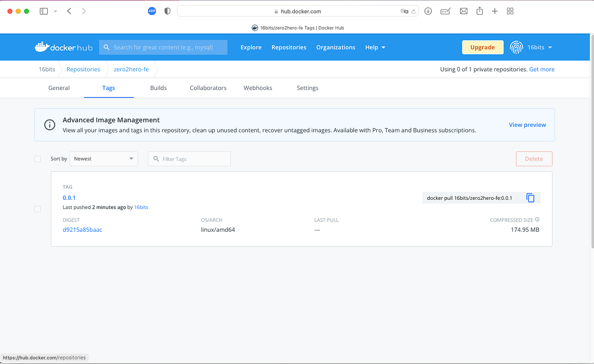This screenshot has height=364, width=594.
Task: Open the Share icon in Safari
Action: pyautogui.click(x=480, y=11)
